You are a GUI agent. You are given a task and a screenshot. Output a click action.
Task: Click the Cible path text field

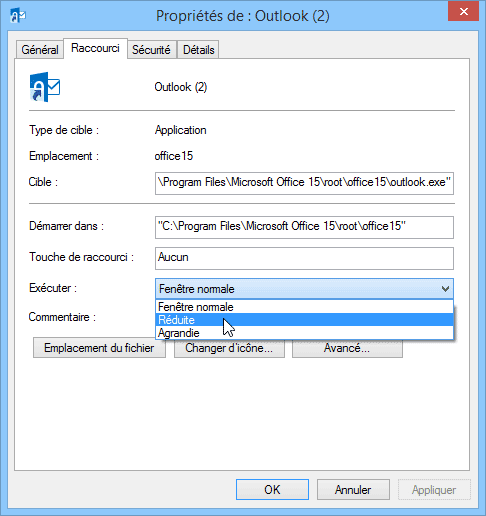coord(304,183)
